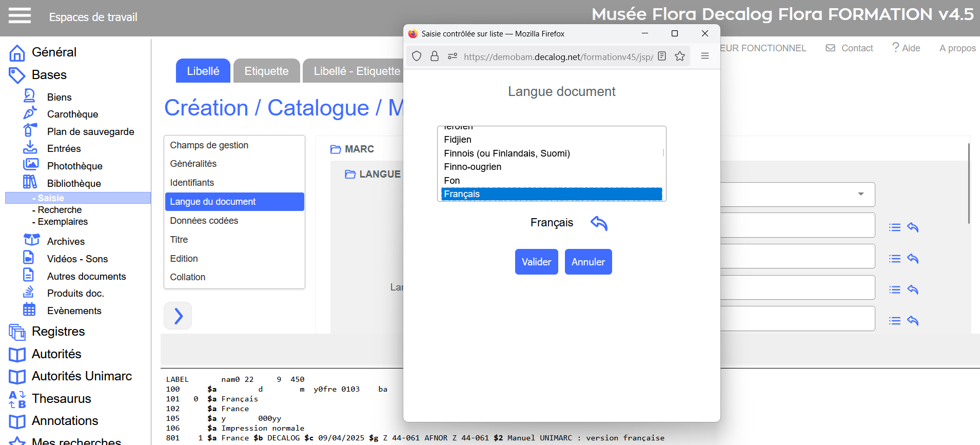Click the Thesaurus sidebar icon
The height and width of the screenshot is (445, 980).
pyautogui.click(x=17, y=399)
